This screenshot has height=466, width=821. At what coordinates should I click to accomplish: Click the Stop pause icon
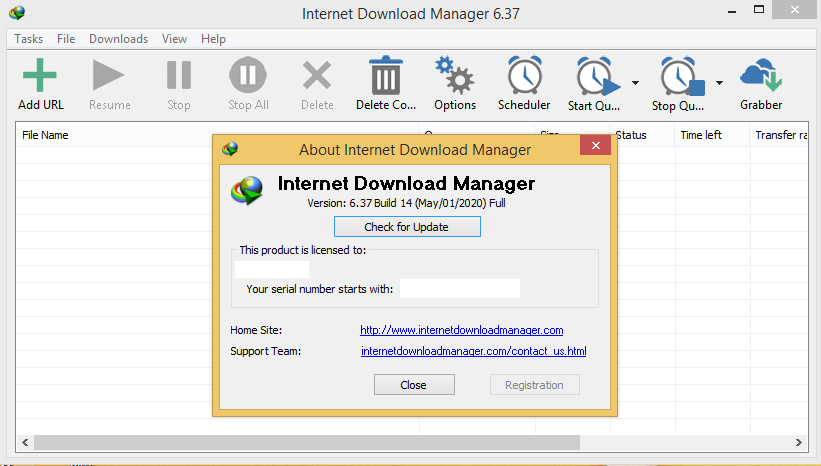pos(179,75)
